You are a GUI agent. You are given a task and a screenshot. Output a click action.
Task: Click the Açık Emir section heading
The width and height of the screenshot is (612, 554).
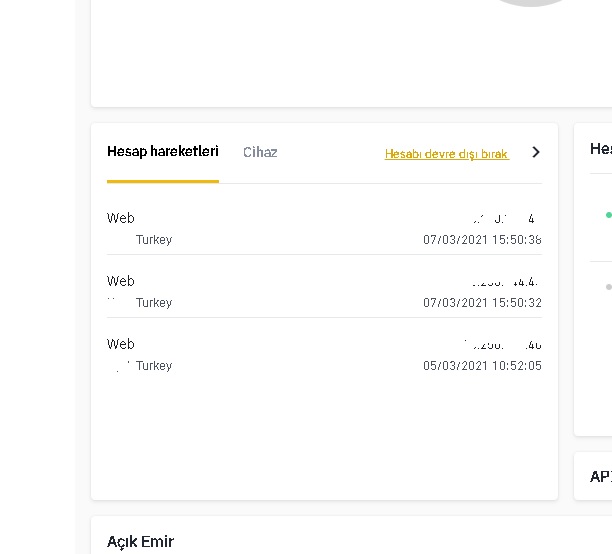tap(140, 542)
